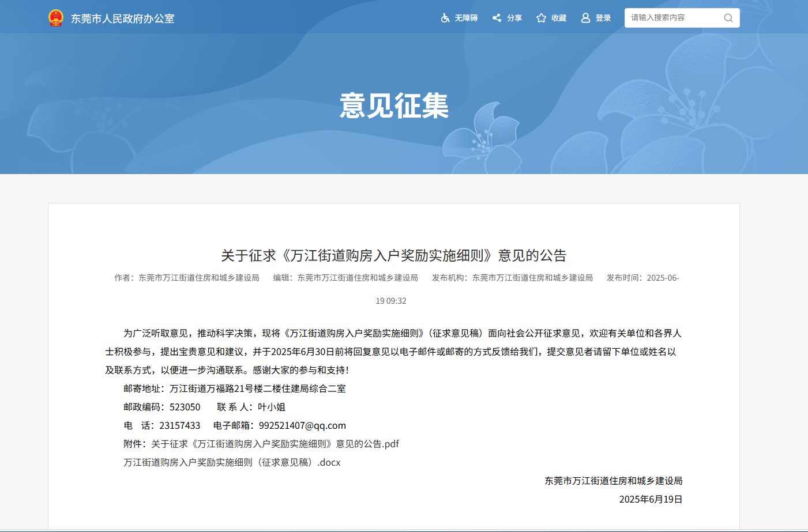The height and width of the screenshot is (532, 808).
Task: Select 收藏 to bookmark the page
Action: point(558,18)
